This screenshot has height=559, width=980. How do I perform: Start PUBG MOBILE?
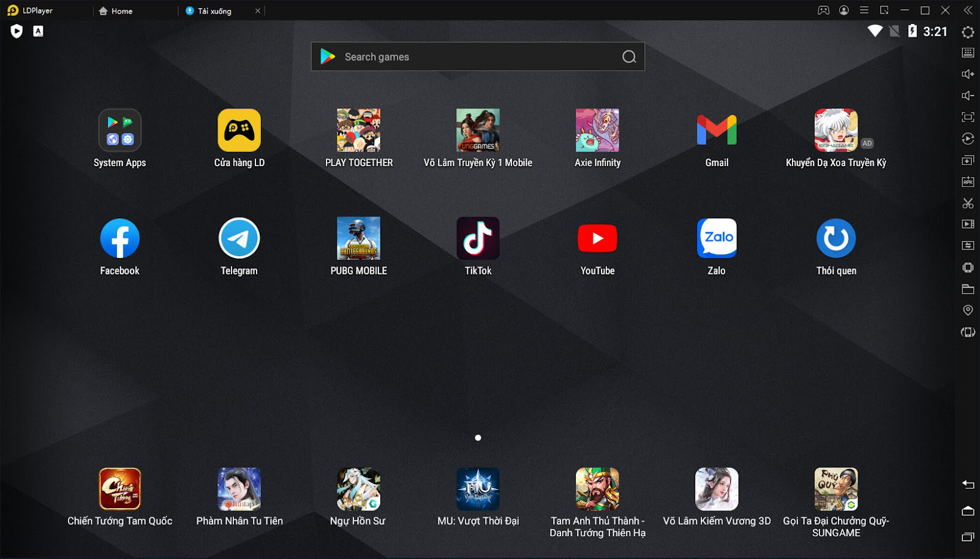point(358,238)
